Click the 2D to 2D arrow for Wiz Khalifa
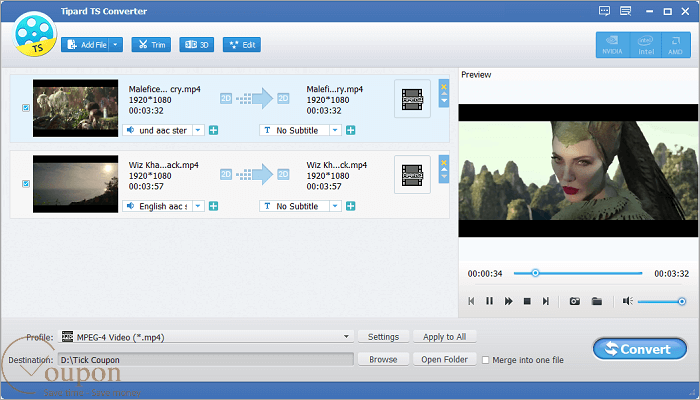Screen dimensions: 700x400 coord(254,174)
